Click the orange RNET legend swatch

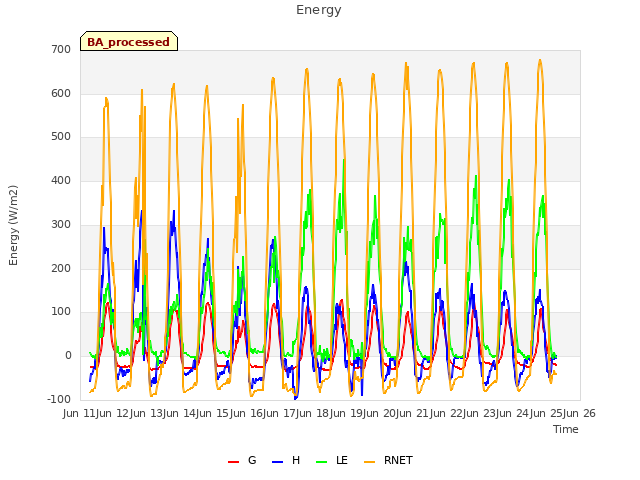[x=369, y=462]
